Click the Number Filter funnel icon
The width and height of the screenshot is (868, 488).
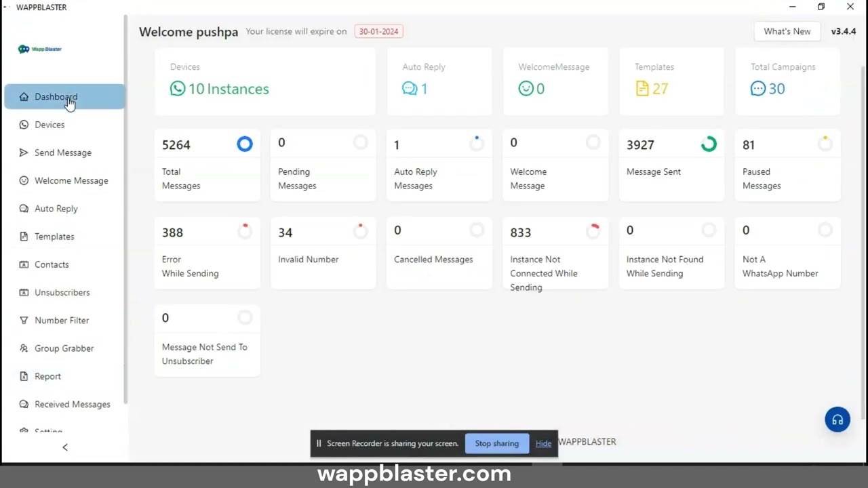[24, 320]
